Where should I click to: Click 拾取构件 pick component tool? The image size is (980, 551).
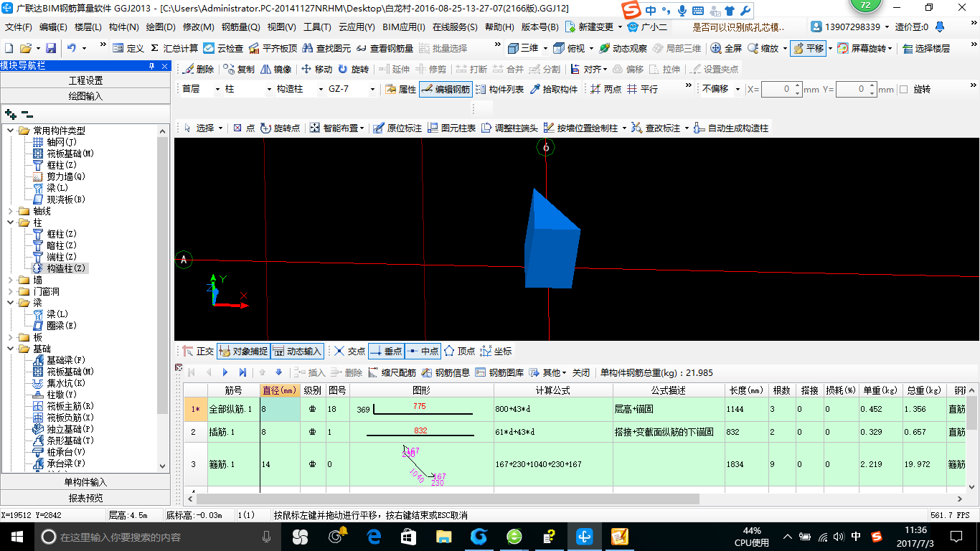(553, 89)
